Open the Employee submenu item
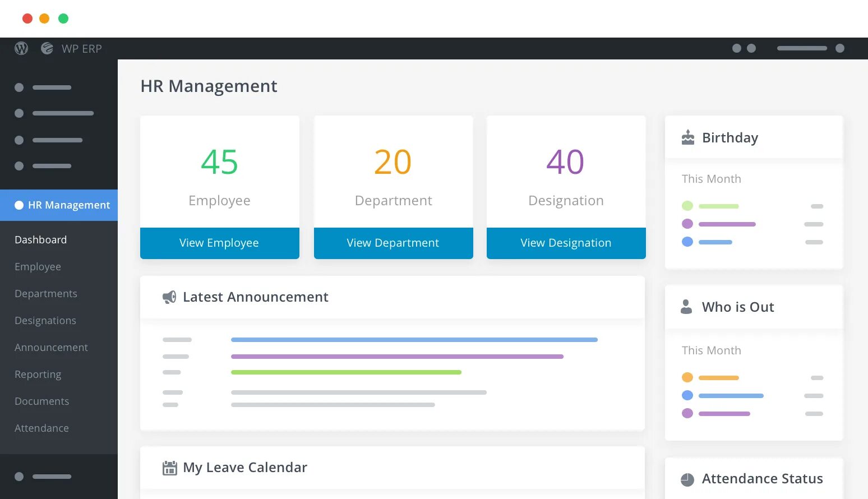The image size is (868, 499). click(38, 267)
